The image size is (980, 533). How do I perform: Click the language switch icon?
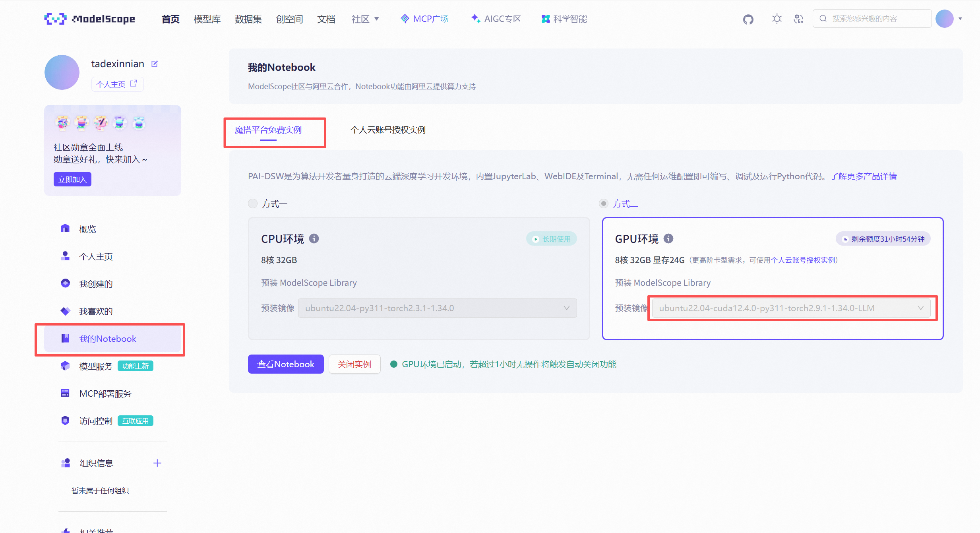point(798,19)
